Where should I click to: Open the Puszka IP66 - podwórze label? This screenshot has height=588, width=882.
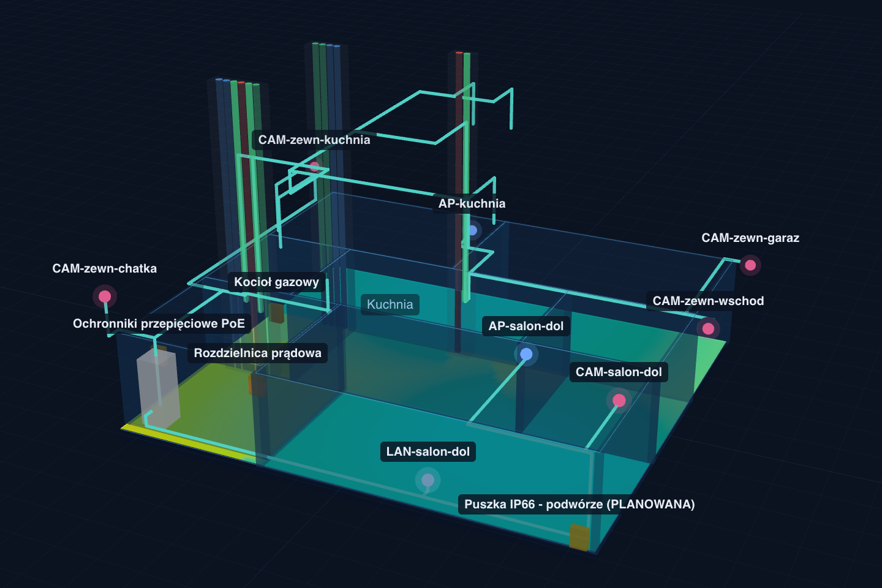(579, 504)
